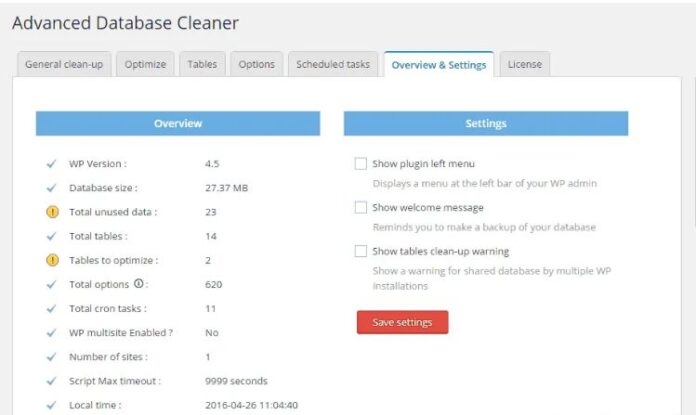Click the Total unused data value 23
This screenshot has height=415, width=696.
click(210, 212)
